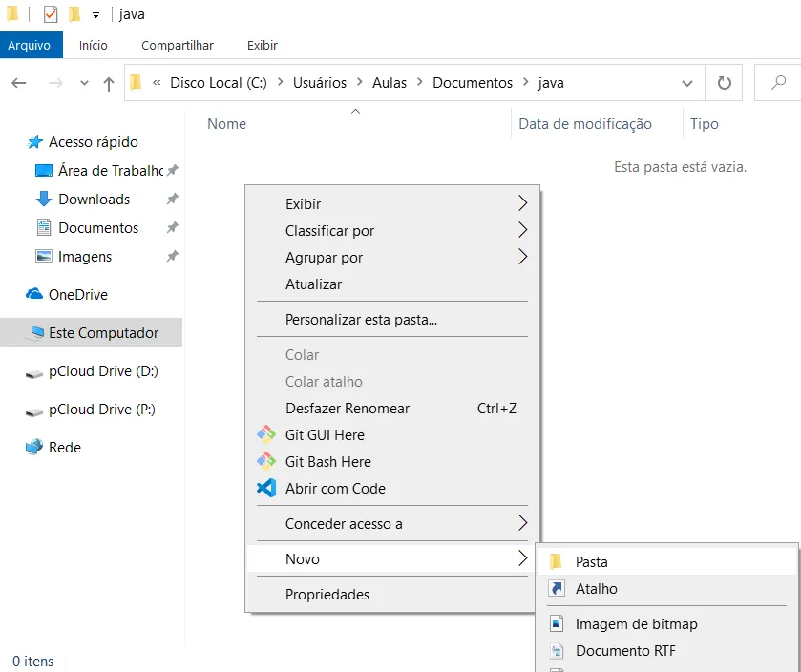
Task: Choose Atualizar in the context menu
Action: coord(392,284)
